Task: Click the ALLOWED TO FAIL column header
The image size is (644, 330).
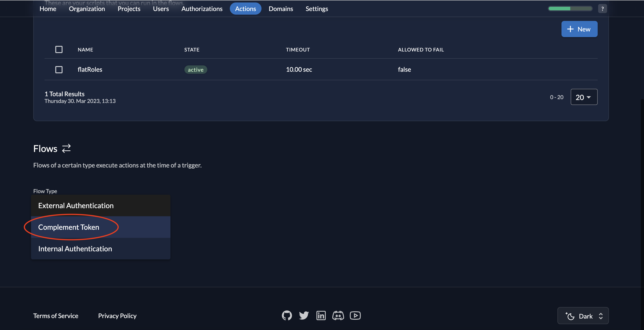Action: point(421,49)
